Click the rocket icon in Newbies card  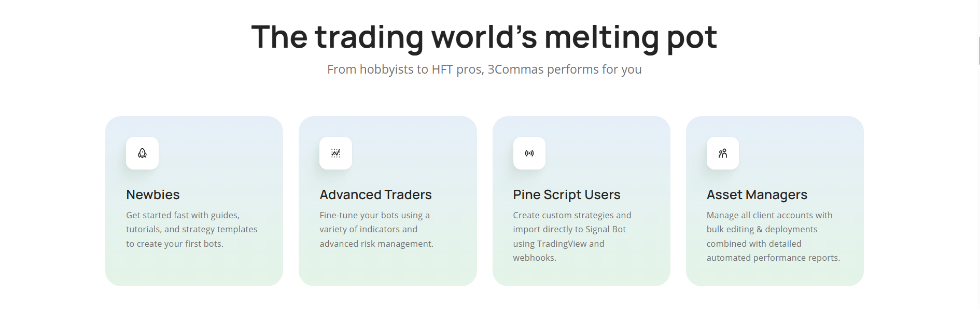pos(142,153)
